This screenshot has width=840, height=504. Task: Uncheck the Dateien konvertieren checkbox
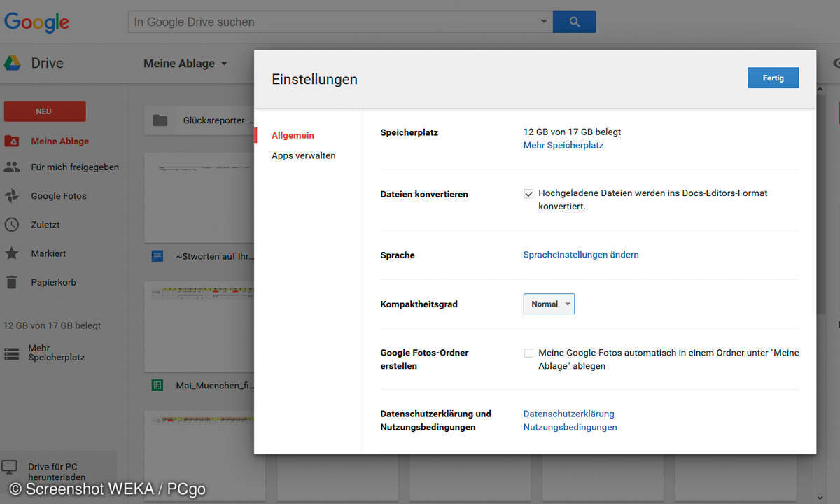528,194
